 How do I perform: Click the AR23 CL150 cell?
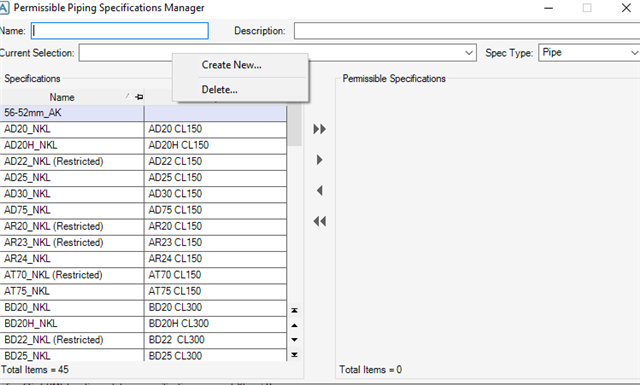coord(216,243)
